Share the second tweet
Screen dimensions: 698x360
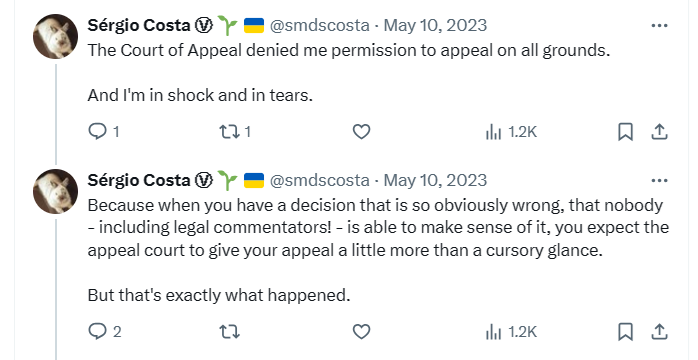(659, 332)
